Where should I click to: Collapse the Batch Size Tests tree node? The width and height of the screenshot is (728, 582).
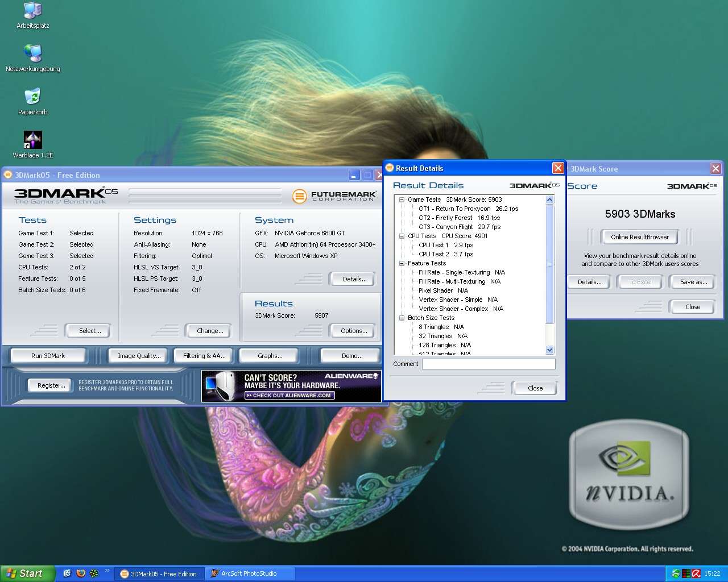point(402,318)
